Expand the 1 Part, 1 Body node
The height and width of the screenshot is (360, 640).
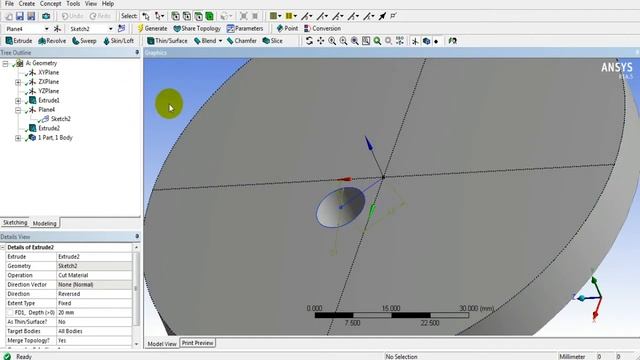[x=18, y=138]
